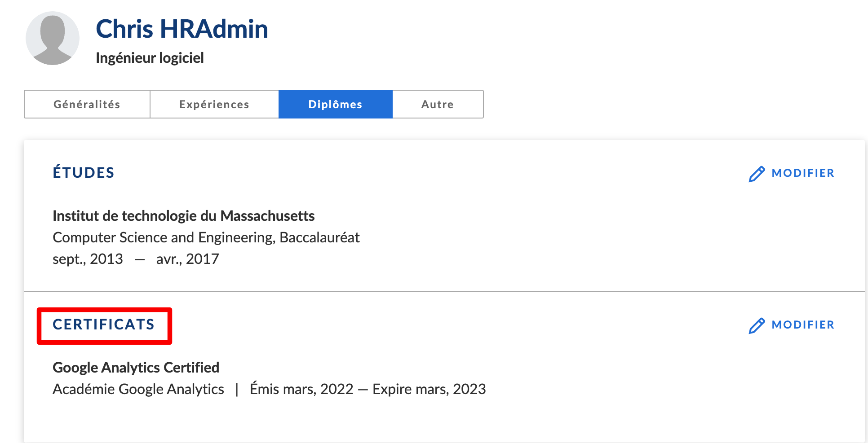This screenshot has height=443, width=868.
Task: Click the ÉTUDES section heading
Action: pyautogui.click(x=84, y=172)
